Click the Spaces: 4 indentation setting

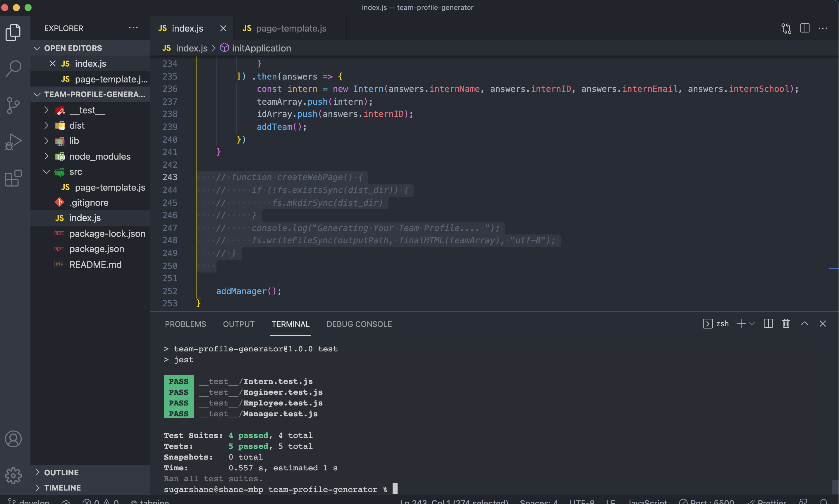click(x=539, y=501)
